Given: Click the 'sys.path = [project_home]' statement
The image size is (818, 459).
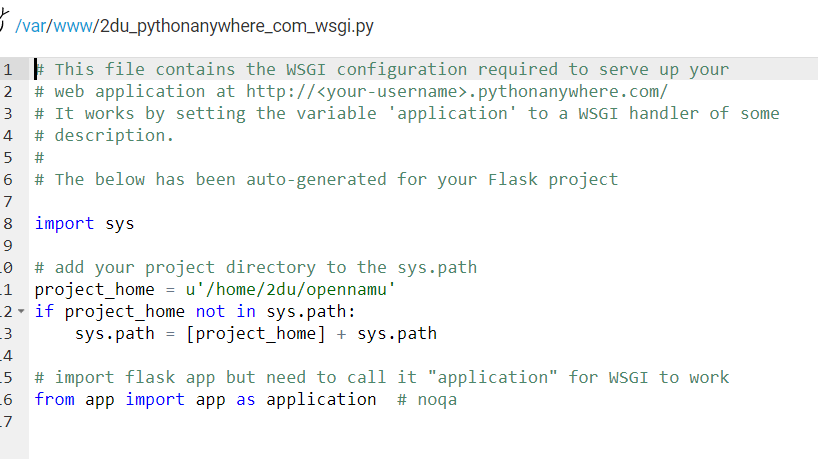Looking at the screenshot, I should click(200, 334).
